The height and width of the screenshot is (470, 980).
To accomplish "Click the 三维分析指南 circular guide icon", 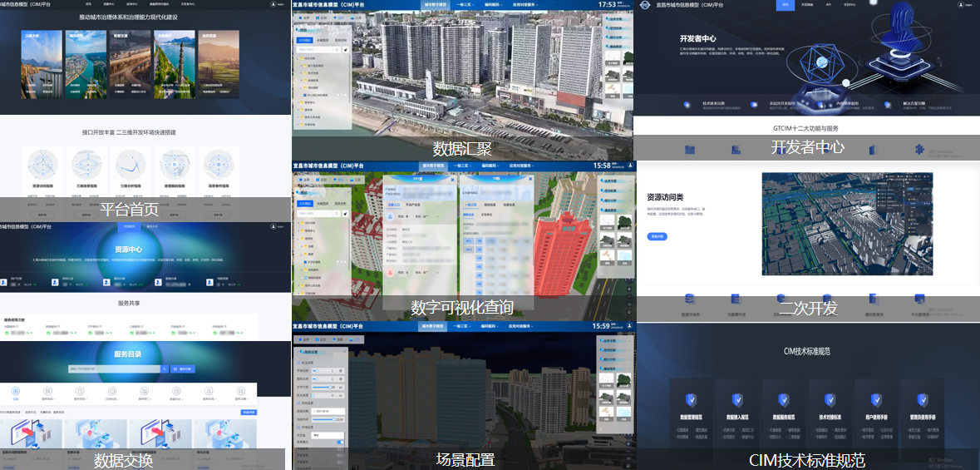I will [131, 165].
